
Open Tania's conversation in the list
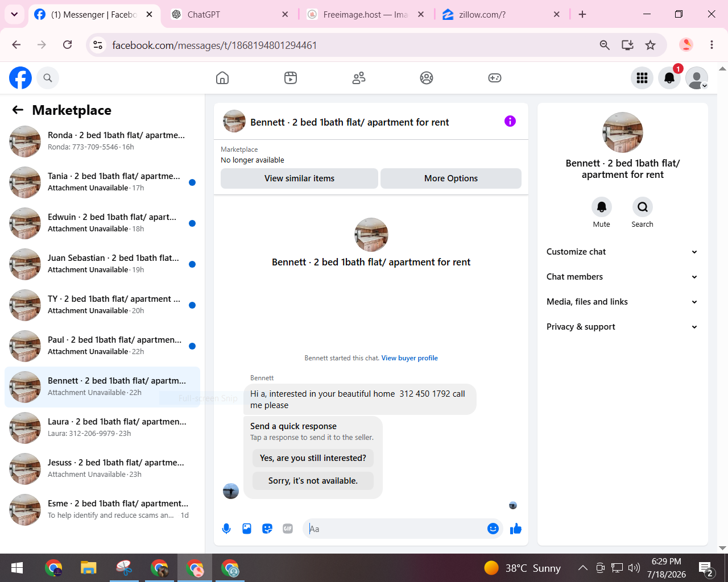pos(102,182)
